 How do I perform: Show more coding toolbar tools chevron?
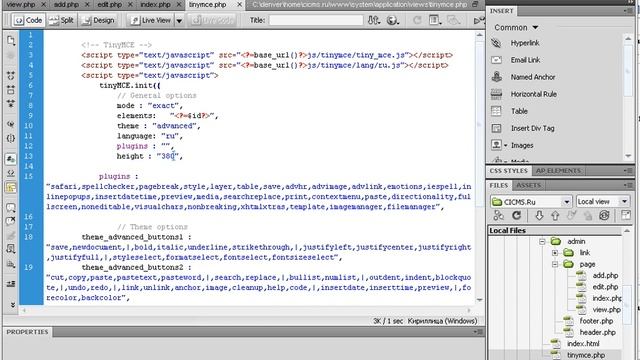click(12, 304)
